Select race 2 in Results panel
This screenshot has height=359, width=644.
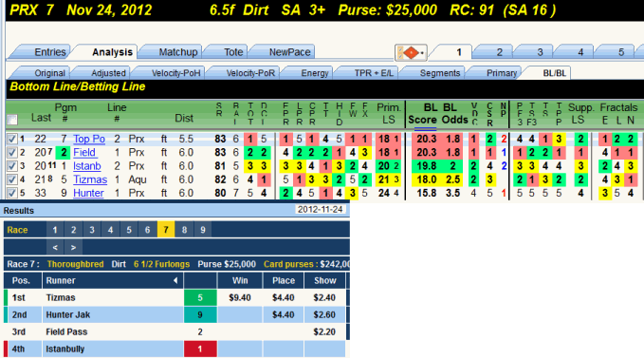click(x=74, y=230)
